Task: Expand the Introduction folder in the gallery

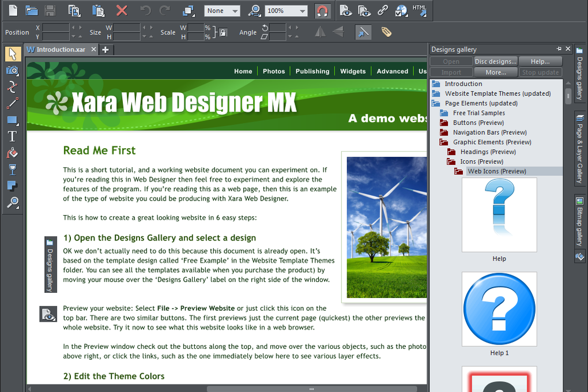Action: tap(436, 84)
